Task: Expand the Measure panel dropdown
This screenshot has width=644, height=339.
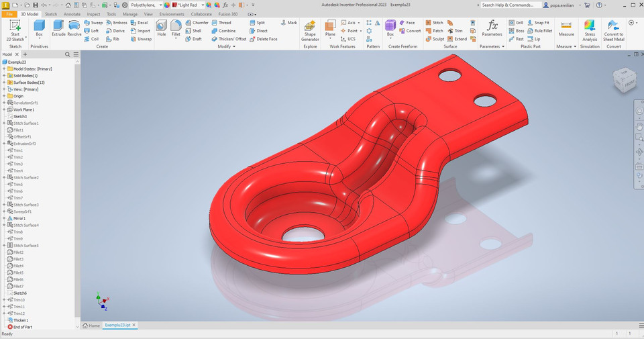Action: coord(566,46)
